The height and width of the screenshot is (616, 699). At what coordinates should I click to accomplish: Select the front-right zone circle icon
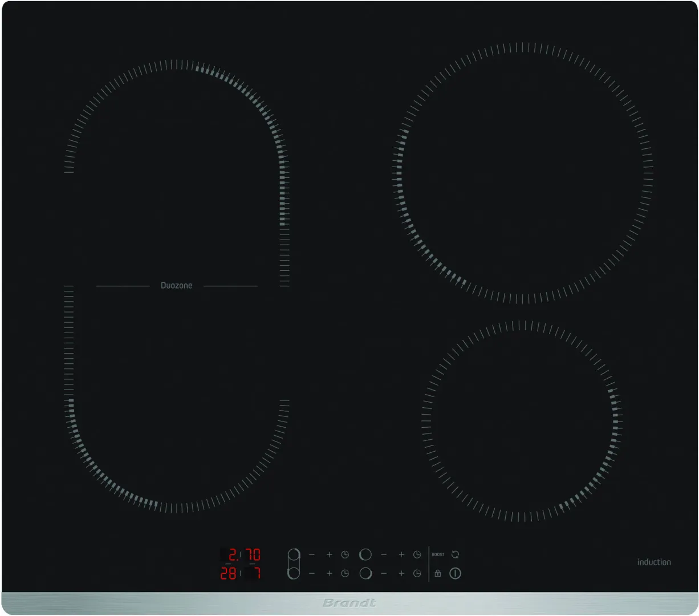pyautogui.click(x=365, y=573)
